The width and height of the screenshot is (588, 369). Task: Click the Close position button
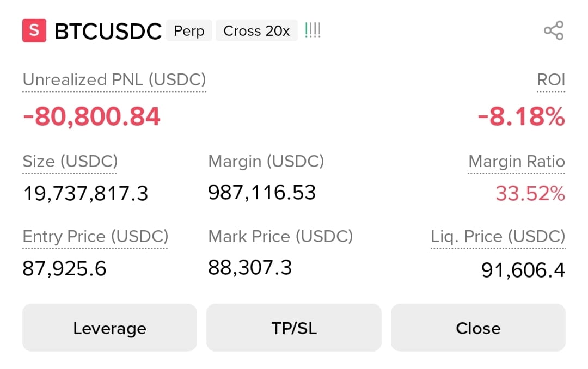point(478,328)
